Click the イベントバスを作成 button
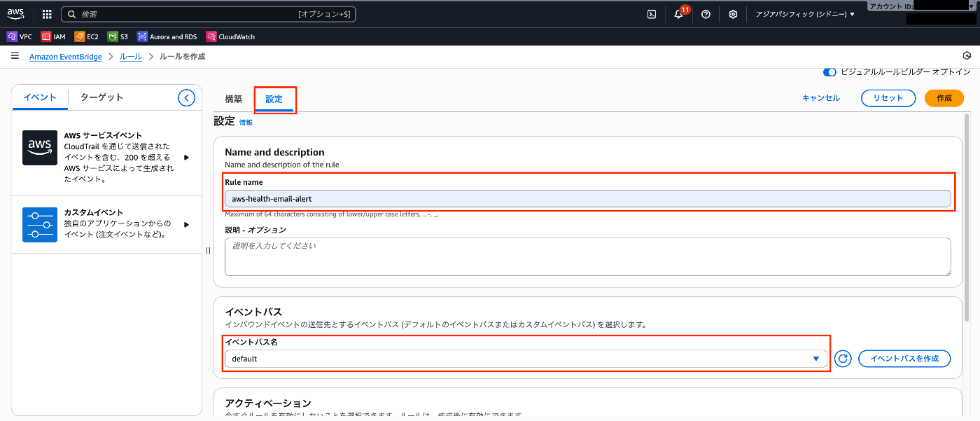The image size is (980, 421). (x=904, y=359)
